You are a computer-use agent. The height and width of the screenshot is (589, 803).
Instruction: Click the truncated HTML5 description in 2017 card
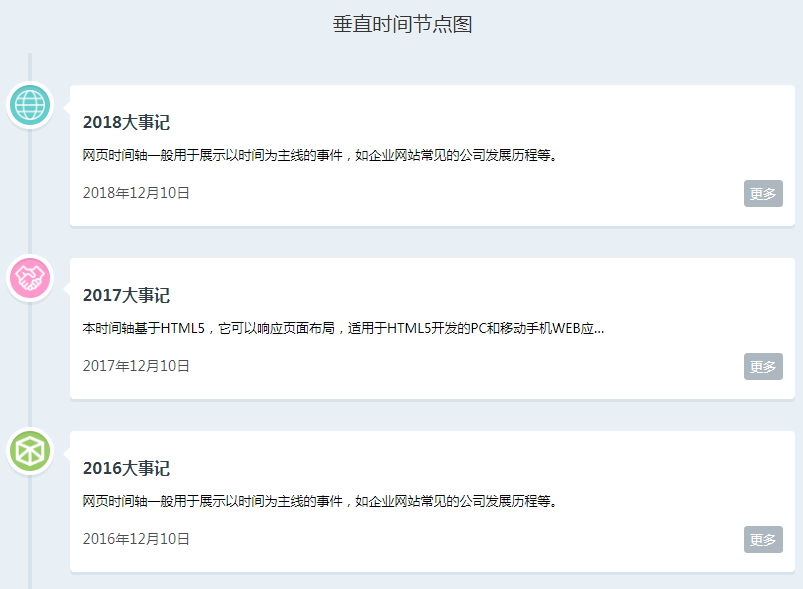coord(343,328)
